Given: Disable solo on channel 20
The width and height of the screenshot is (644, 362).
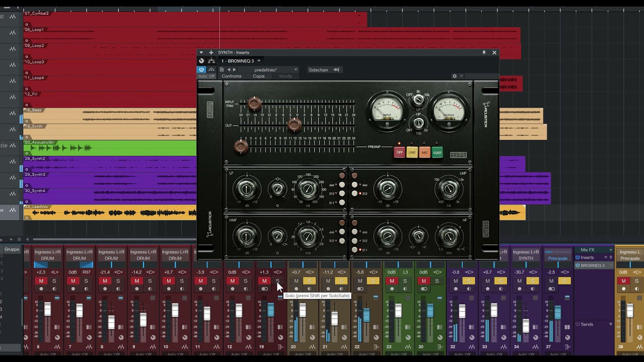Looking at the screenshot, I should pos(309,281).
